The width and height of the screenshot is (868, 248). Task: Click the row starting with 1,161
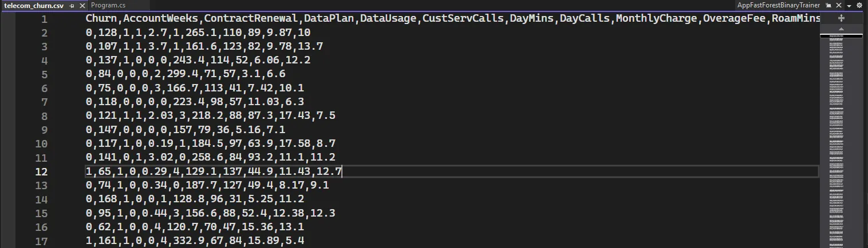coord(195,241)
